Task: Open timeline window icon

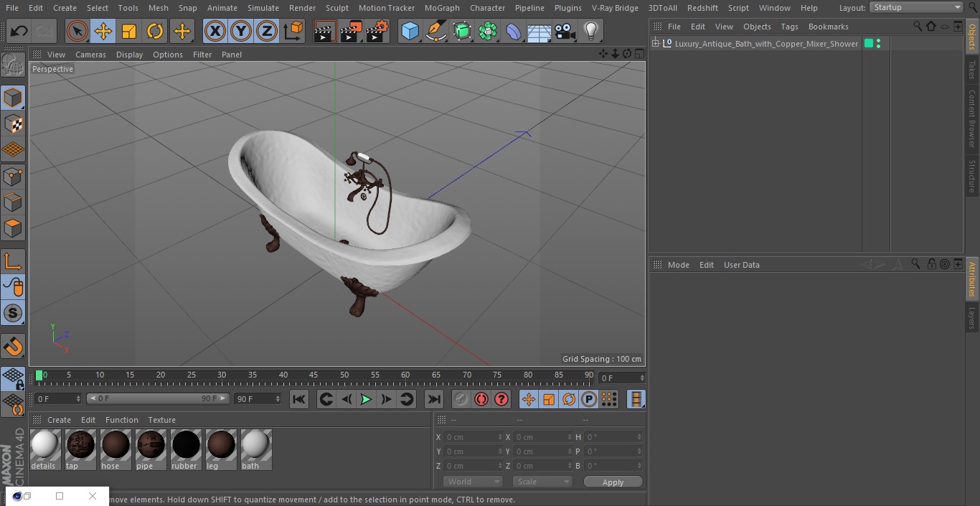Action: point(636,399)
